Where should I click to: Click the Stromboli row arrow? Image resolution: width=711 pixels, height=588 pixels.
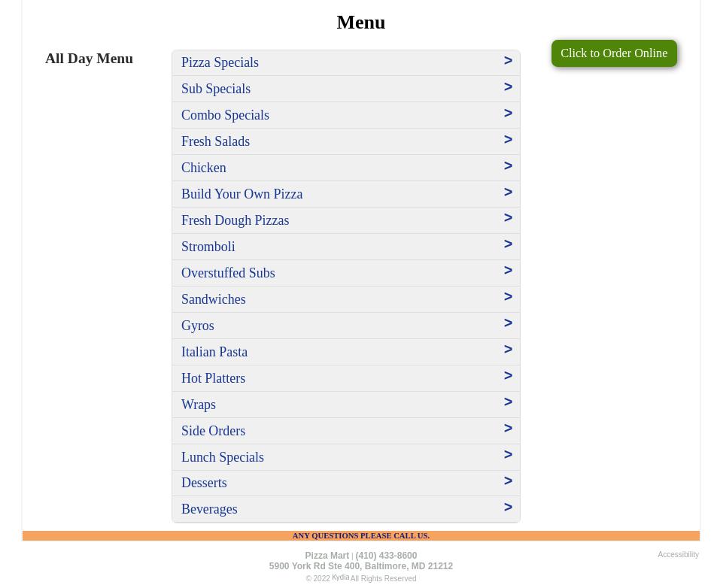[x=508, y=244]
